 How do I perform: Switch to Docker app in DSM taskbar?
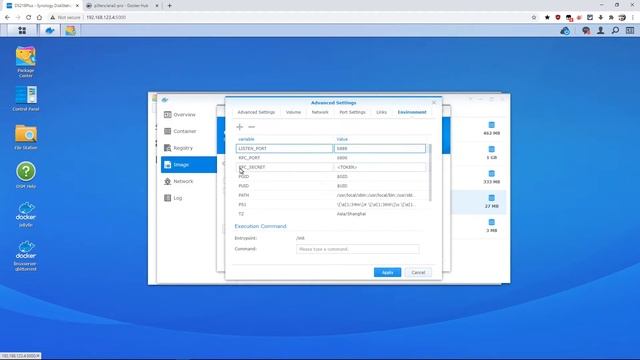click(x=50, y=30)
